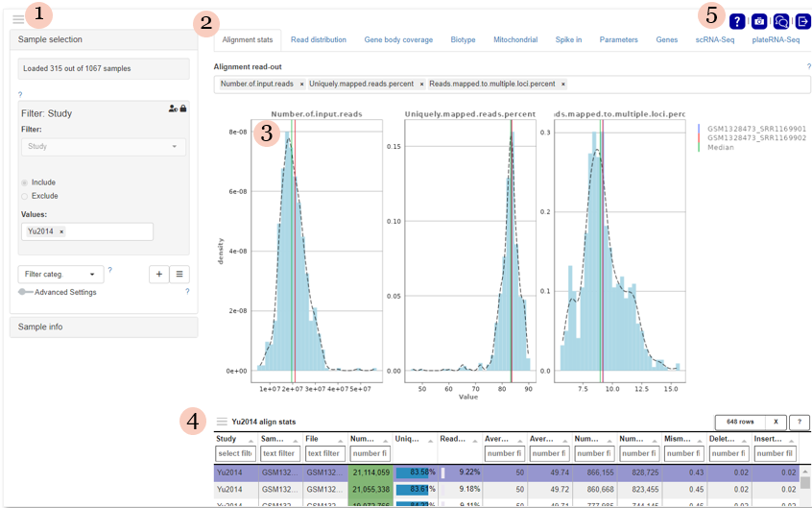This screenshot has height=508, width=812.
Task: Click the blue camera screenshot button
Action: click(759, 21)
